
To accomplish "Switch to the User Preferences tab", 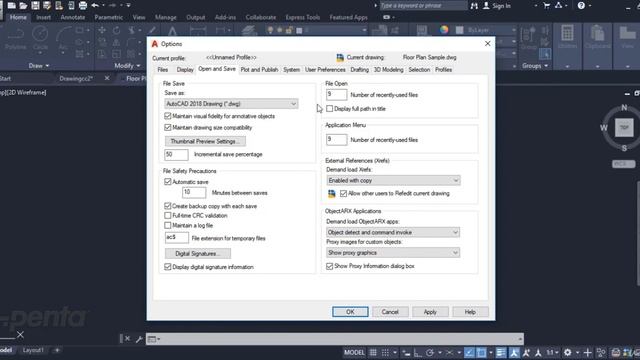I will (x=325, y=70).
